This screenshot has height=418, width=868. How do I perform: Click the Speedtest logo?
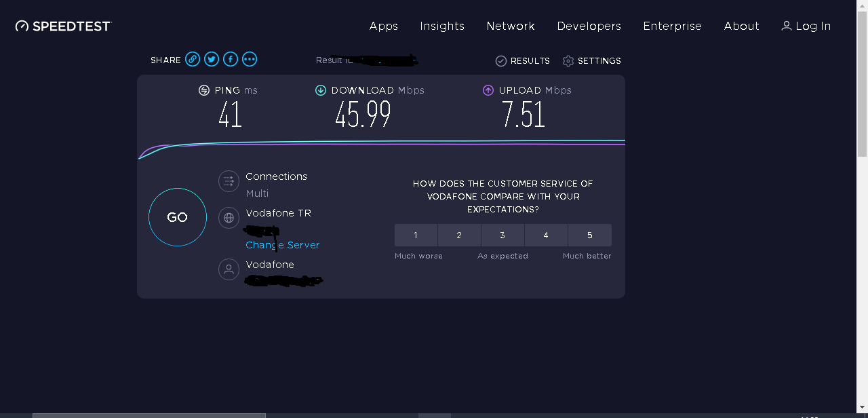click(x=63, y=26)
